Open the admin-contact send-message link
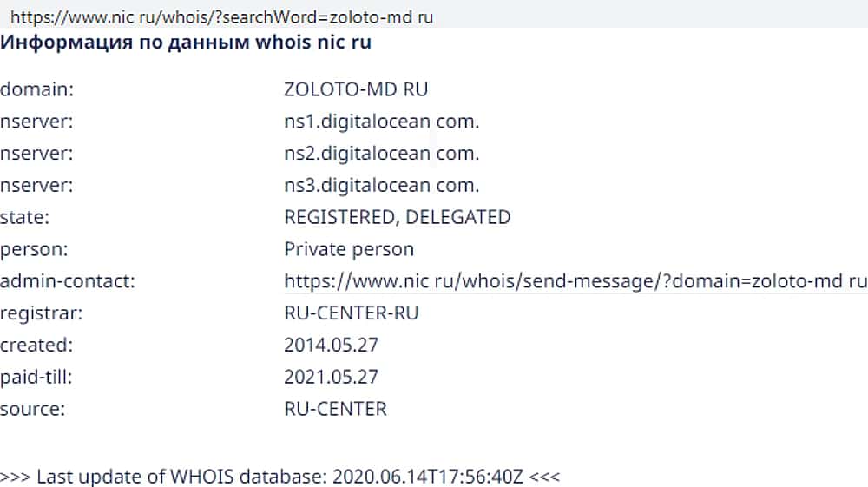The image size is (868, 487). tap(575, 281)
